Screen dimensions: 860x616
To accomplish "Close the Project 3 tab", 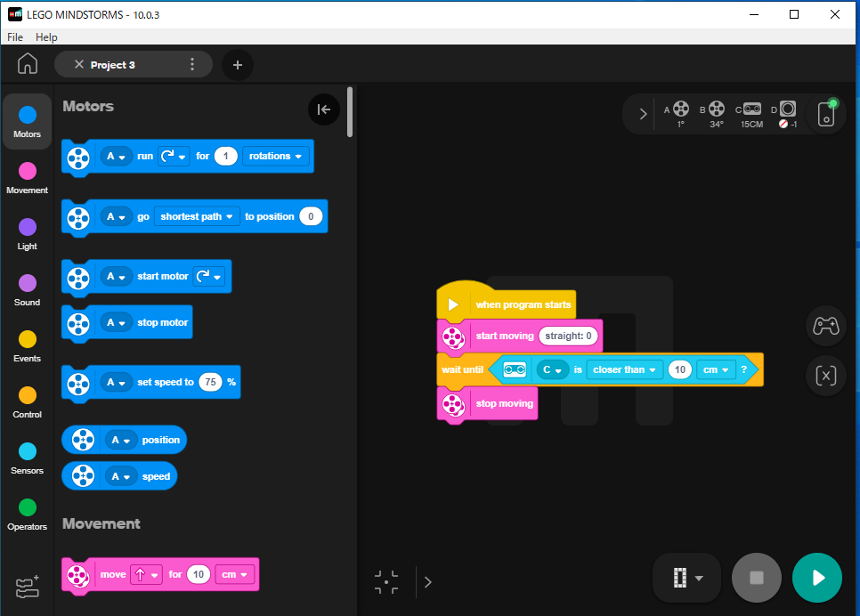I will (79, 65).
